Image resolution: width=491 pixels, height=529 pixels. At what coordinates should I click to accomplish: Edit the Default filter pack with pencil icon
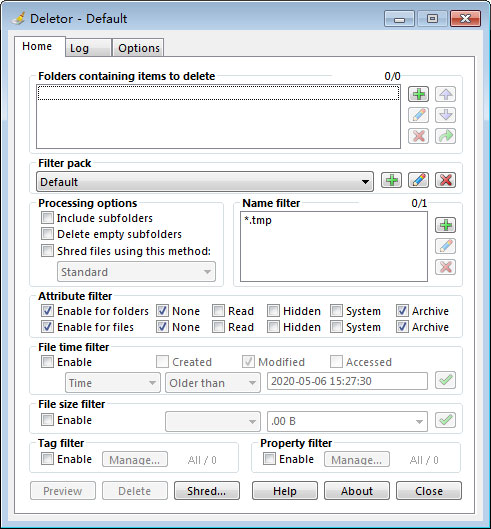click(x=418, y=180)
